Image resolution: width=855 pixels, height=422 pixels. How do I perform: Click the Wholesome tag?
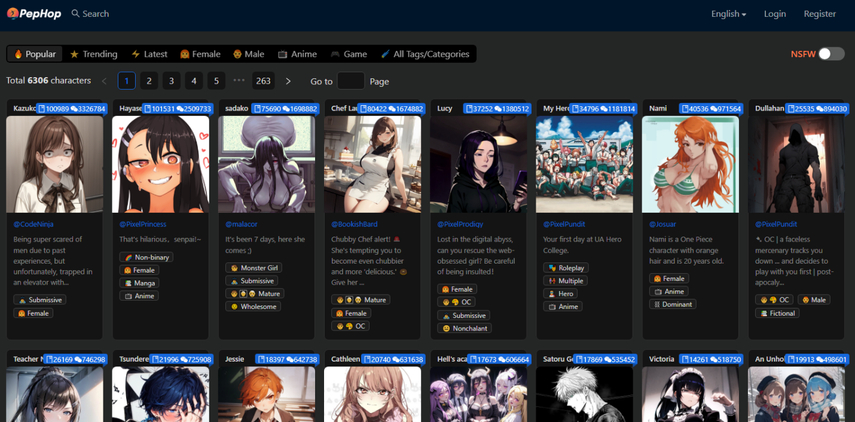click(x=253, y=306)
